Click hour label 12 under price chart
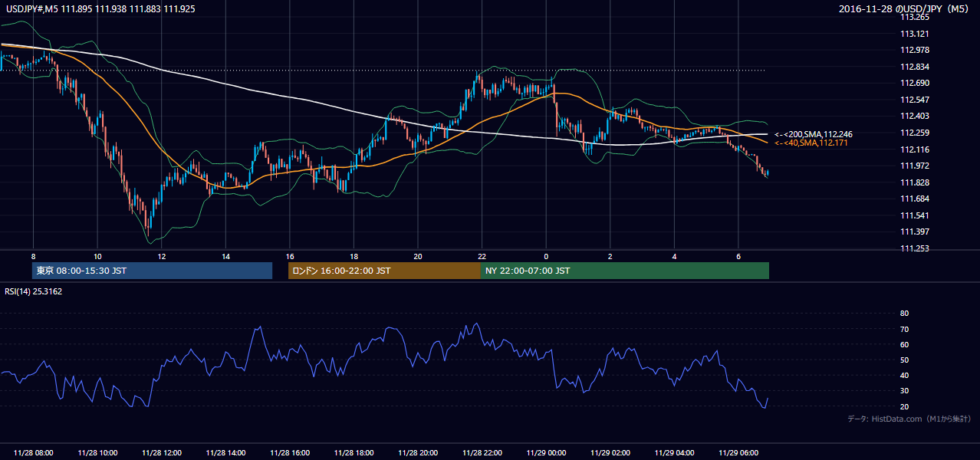This screenshot has height=460, width=980. [161, 256]
